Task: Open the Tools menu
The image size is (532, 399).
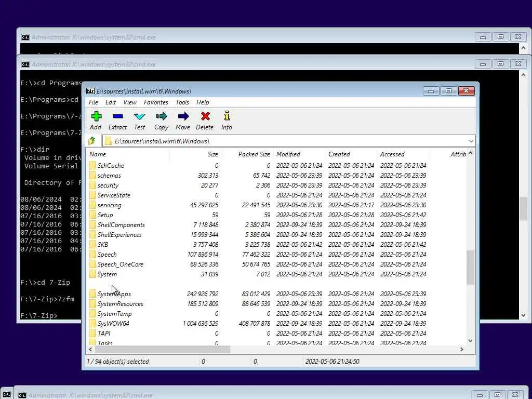Action: [x=182, y=102]
